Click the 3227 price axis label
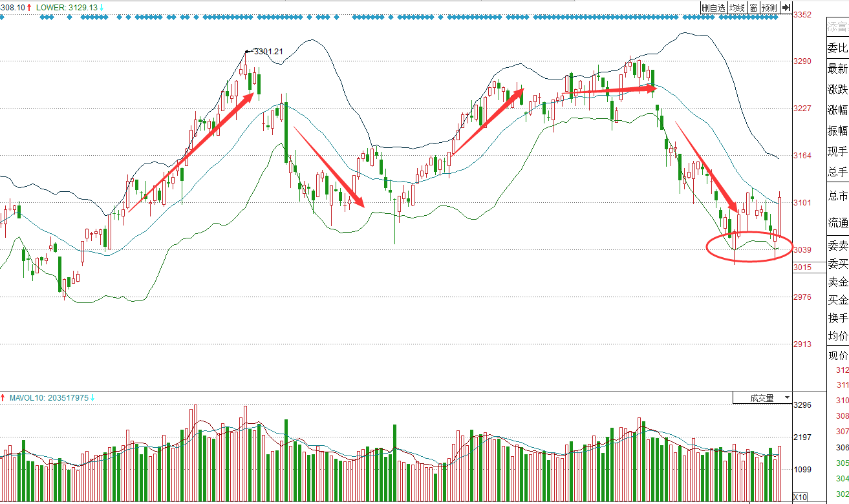 (802, 109)
